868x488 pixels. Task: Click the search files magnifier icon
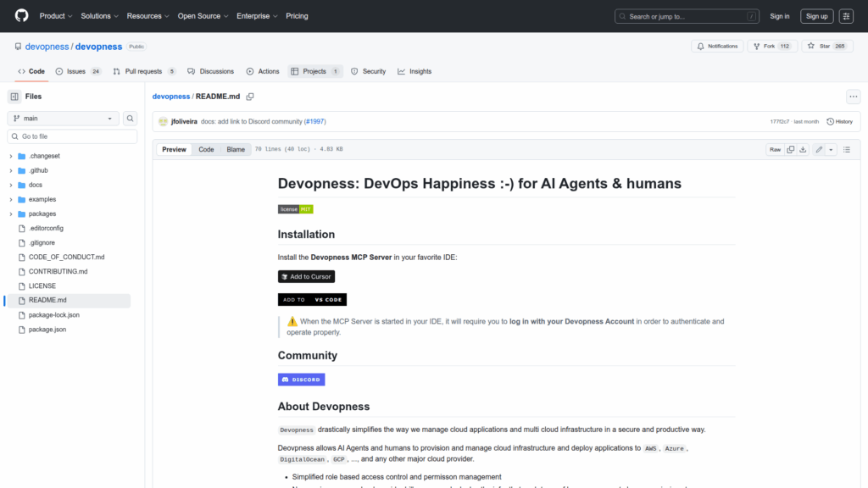[x=131, y=119]
